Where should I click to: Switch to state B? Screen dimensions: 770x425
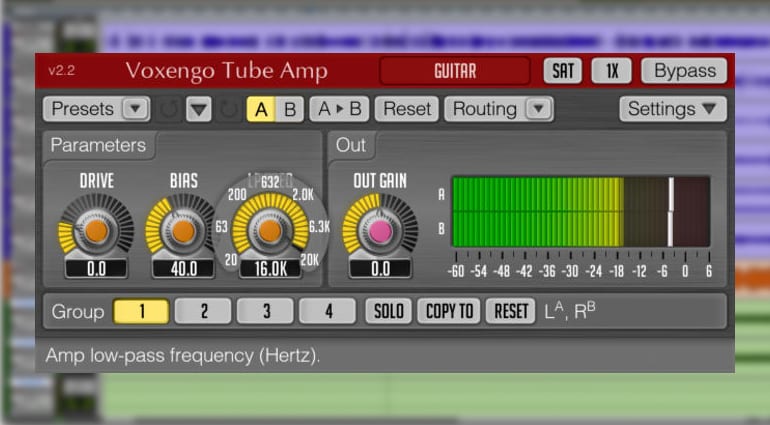tap(290, 109)
